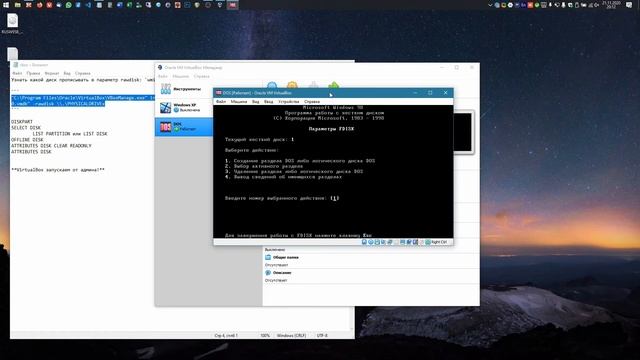The height and width of the screenshot is (360, 640).
Task: Open Машина menu in the DOS VM window
Action: click(x=239, y=101)
